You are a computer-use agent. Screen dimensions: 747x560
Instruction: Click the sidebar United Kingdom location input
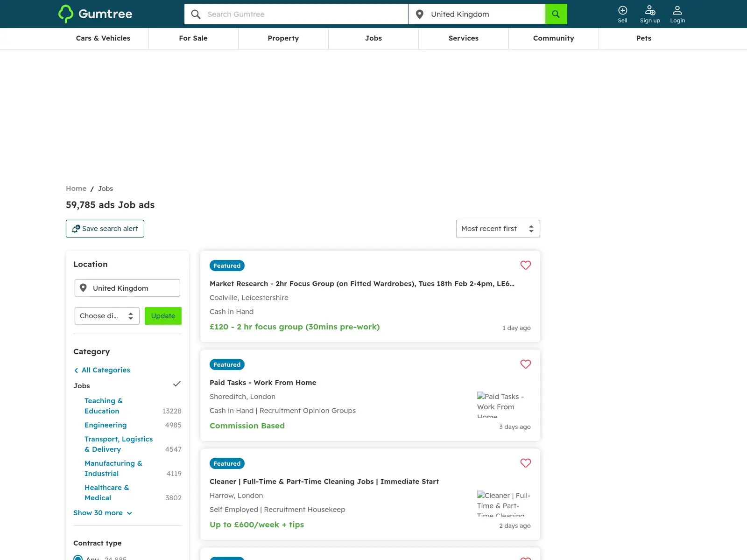pos(127,288)
